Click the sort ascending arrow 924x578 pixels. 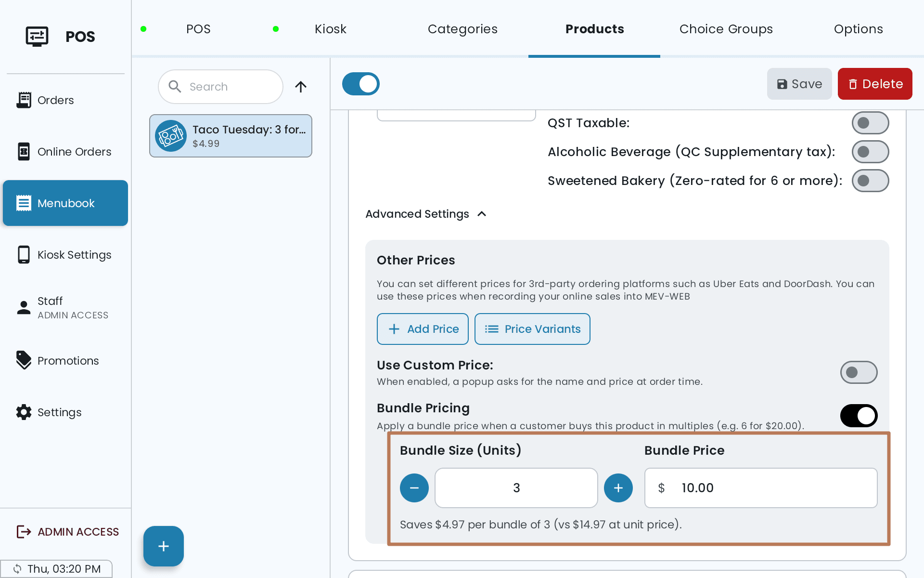(301, 87)
